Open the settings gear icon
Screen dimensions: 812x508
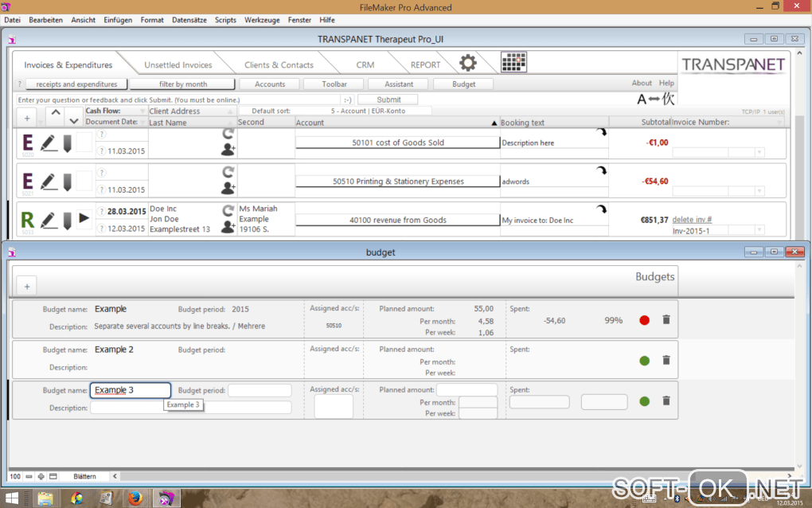(467, 63)
